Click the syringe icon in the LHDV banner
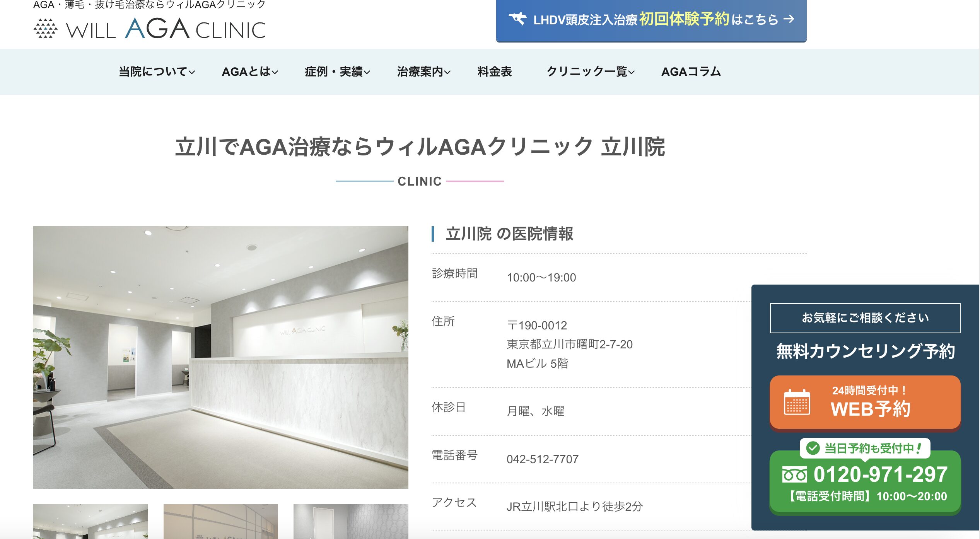The image size is (980, 539). tap(517, 19)
